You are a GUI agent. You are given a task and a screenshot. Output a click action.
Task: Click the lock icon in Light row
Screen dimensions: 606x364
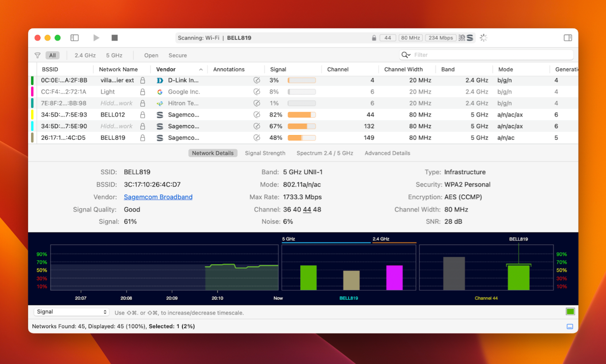click(143, 92)
